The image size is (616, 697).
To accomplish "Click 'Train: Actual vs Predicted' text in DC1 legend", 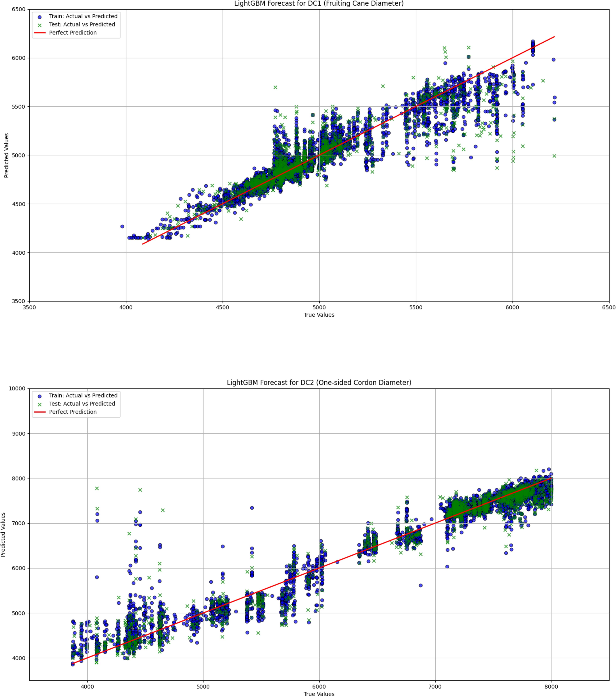I will pyautogui.click(x=83, y=16).
